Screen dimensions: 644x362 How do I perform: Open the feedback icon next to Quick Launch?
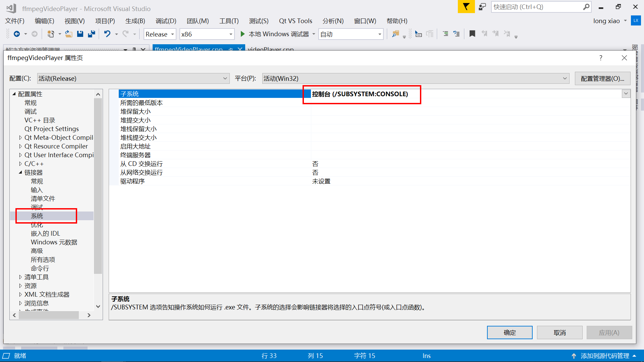[482, 7]
